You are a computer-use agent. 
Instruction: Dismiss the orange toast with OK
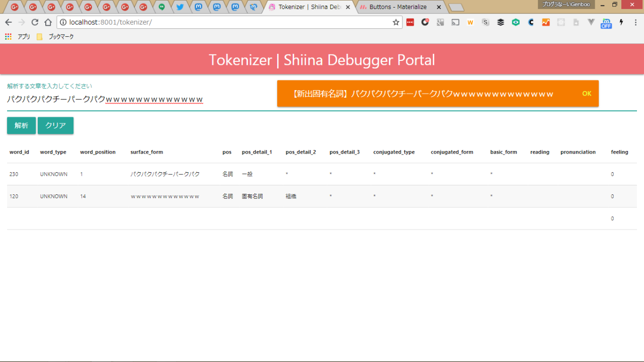(586, 94)
